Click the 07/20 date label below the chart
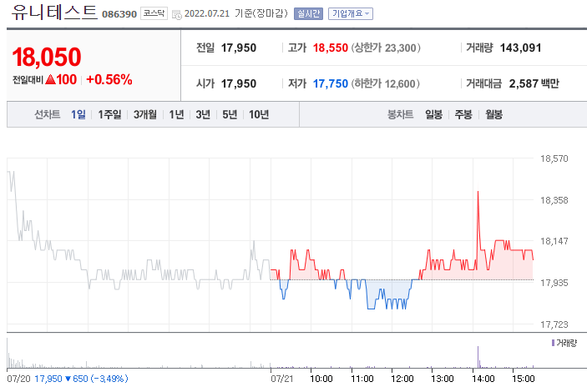 coord(18,379)
